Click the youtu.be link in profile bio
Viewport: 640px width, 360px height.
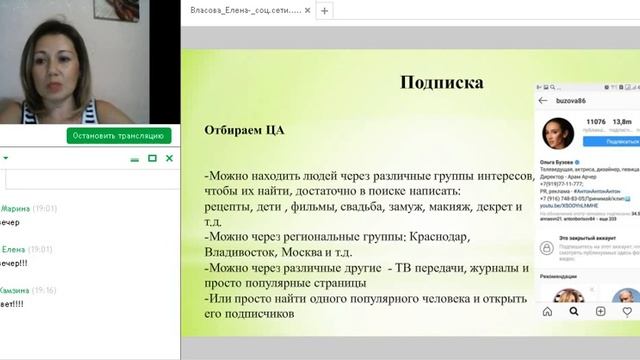click(569, 206)
